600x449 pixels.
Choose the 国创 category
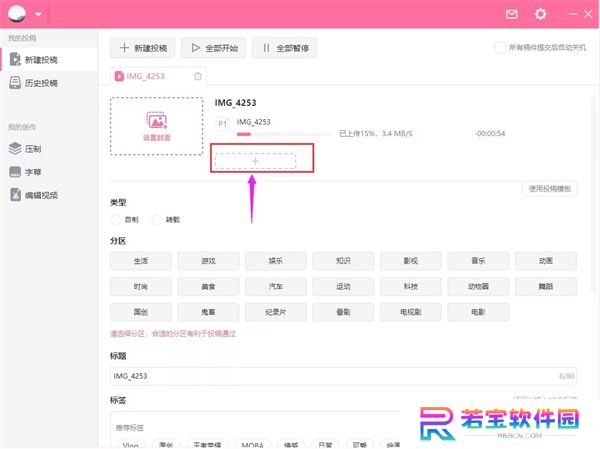(x=141, y=312)
